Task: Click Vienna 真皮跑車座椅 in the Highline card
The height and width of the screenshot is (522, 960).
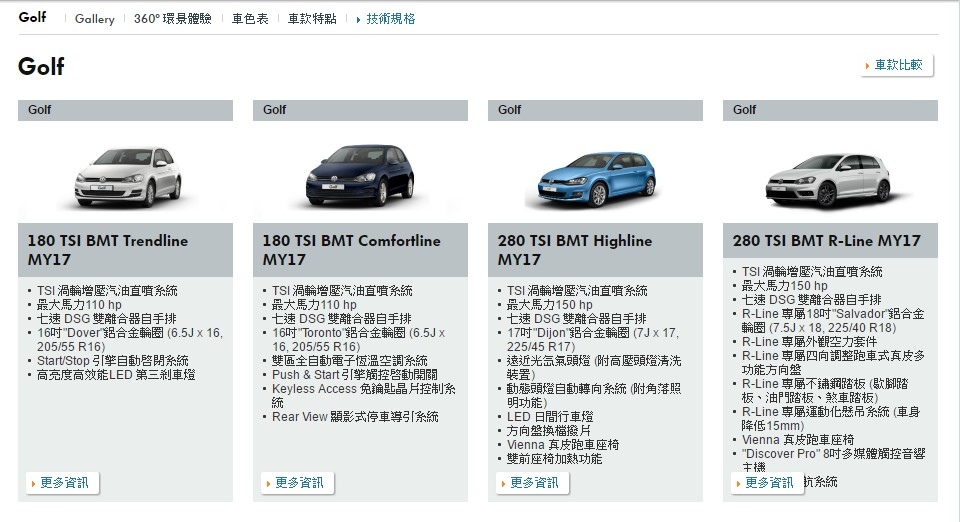Action: pyautogui.click(x=563, y=445)
